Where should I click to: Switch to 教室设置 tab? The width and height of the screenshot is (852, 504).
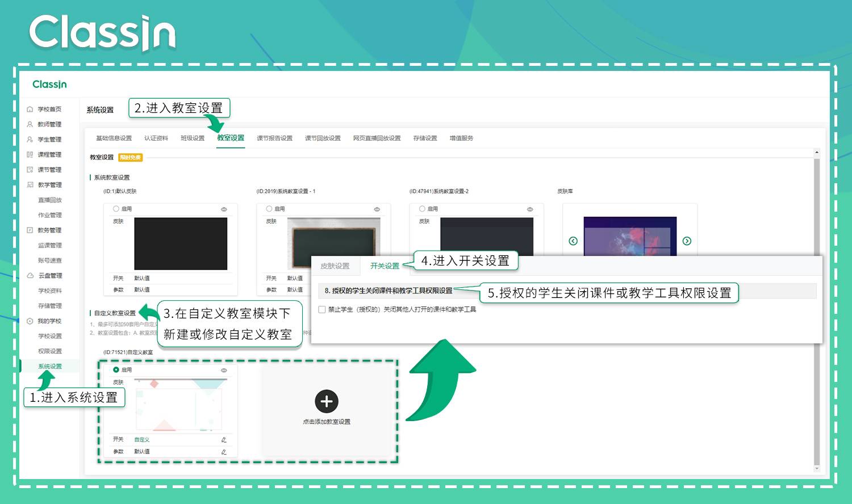pos(231,138)
